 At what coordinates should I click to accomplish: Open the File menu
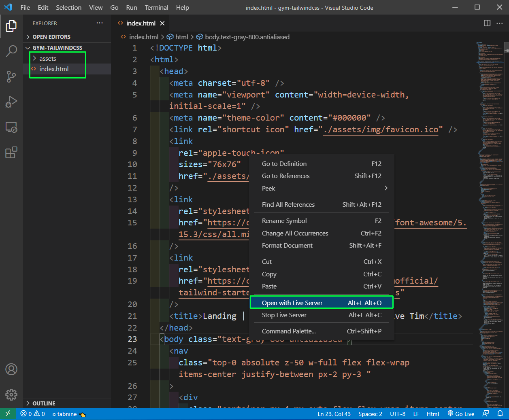pyautogui.click(x=25, y=7)
